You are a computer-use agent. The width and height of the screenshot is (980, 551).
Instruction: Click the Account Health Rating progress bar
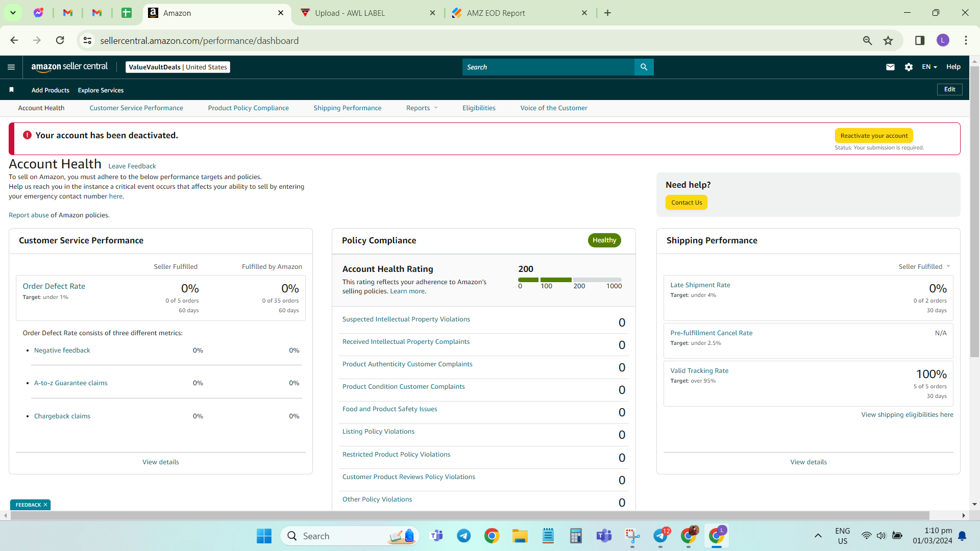point(570,280)
